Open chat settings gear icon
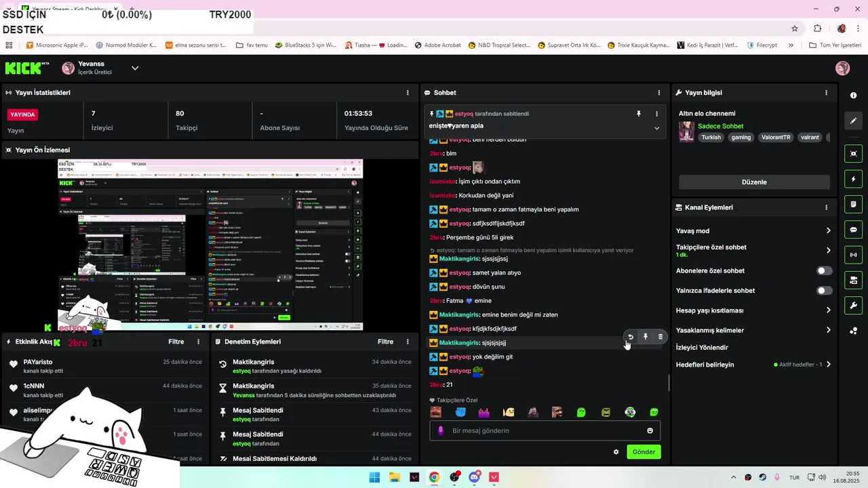 pyautogui.click(x=616, y=452)
